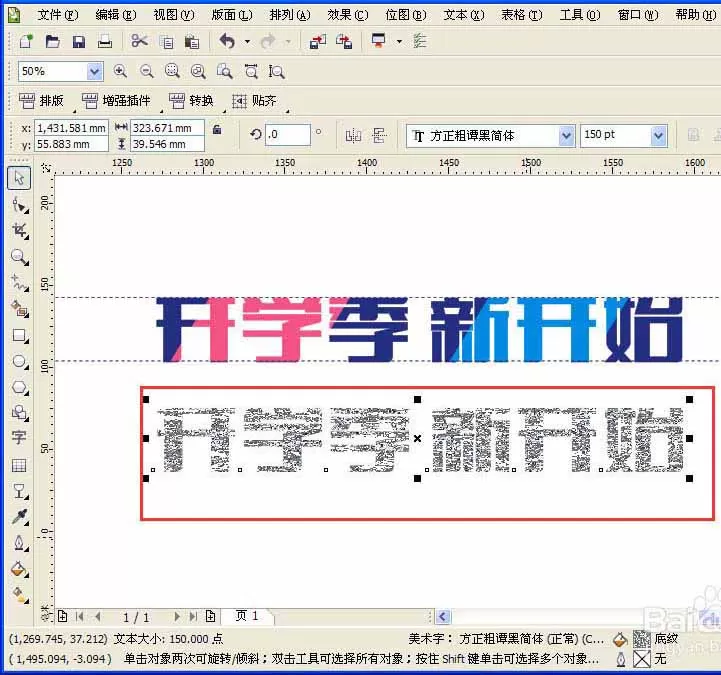The height and width of the screenshot is (675, 721).
Task: Click the Import icon
Action: click(x=317, y=42)
